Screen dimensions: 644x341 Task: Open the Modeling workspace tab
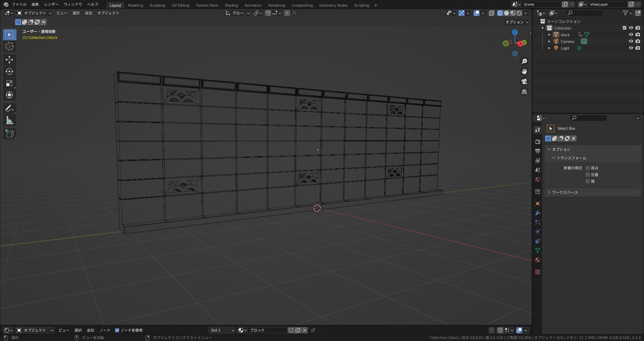(135, 5)
